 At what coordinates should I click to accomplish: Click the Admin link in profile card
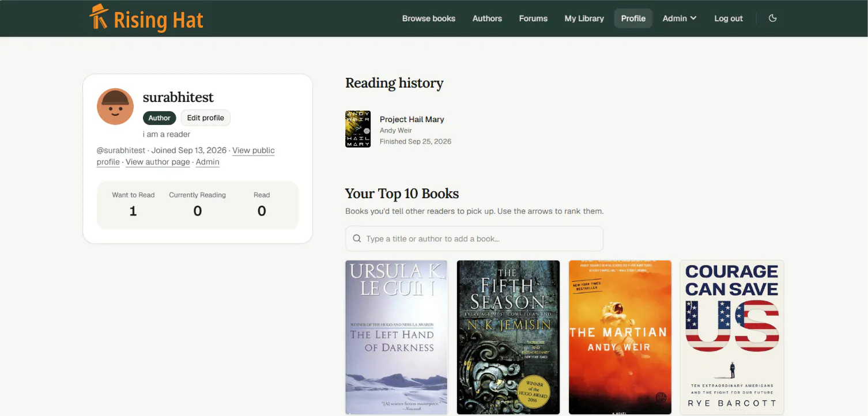[207, 162]
